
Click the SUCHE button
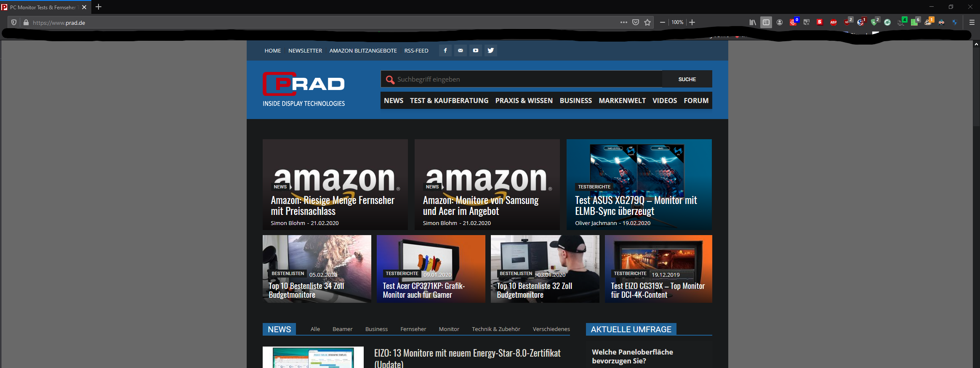687,79
